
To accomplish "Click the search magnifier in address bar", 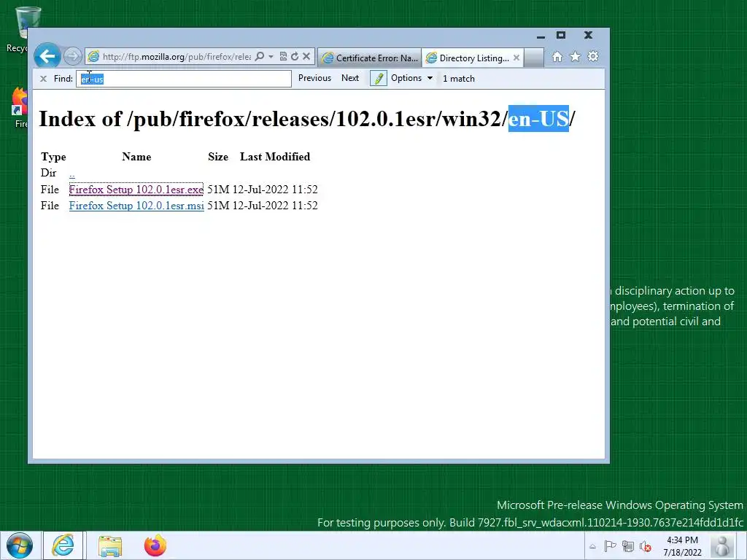I will point(260,57).
